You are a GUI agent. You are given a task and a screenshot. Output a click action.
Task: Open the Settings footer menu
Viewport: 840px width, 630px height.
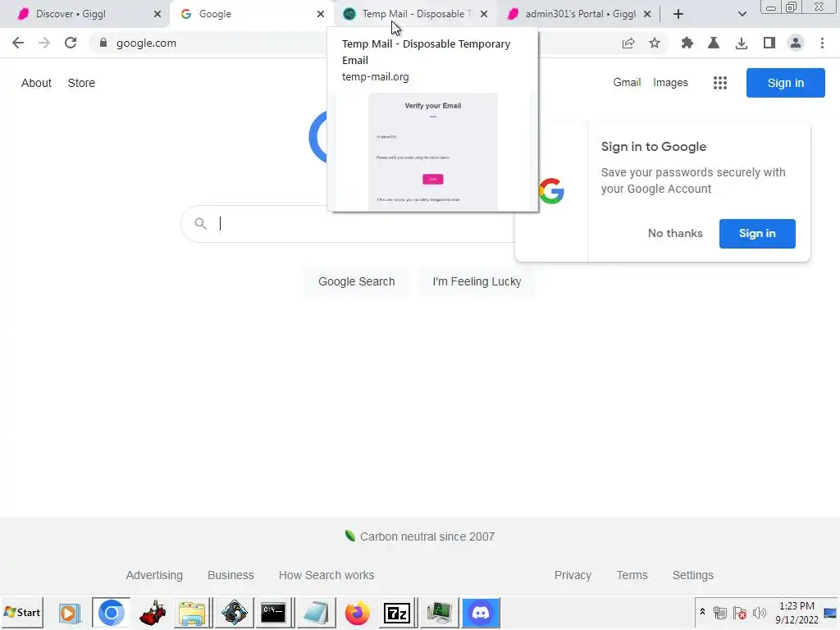point(692,575)
